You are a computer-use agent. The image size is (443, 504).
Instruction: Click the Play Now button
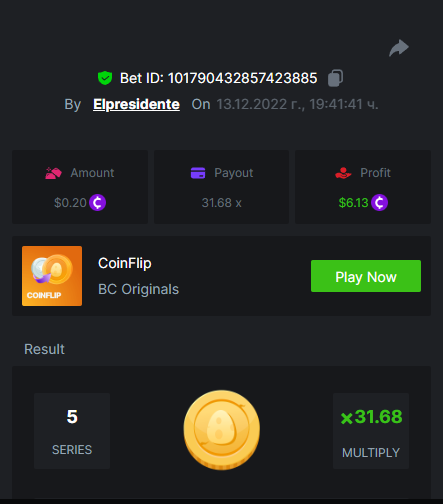[x=366, y=276]
